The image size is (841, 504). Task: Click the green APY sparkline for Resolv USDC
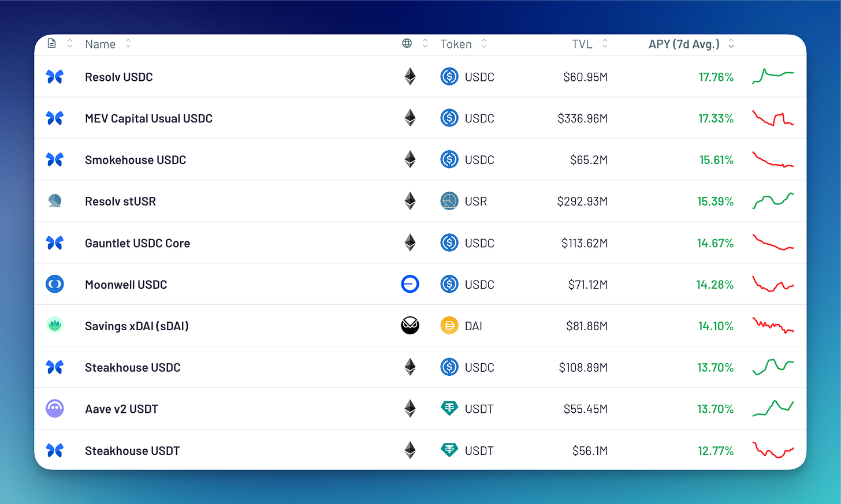tap(773, 76)
